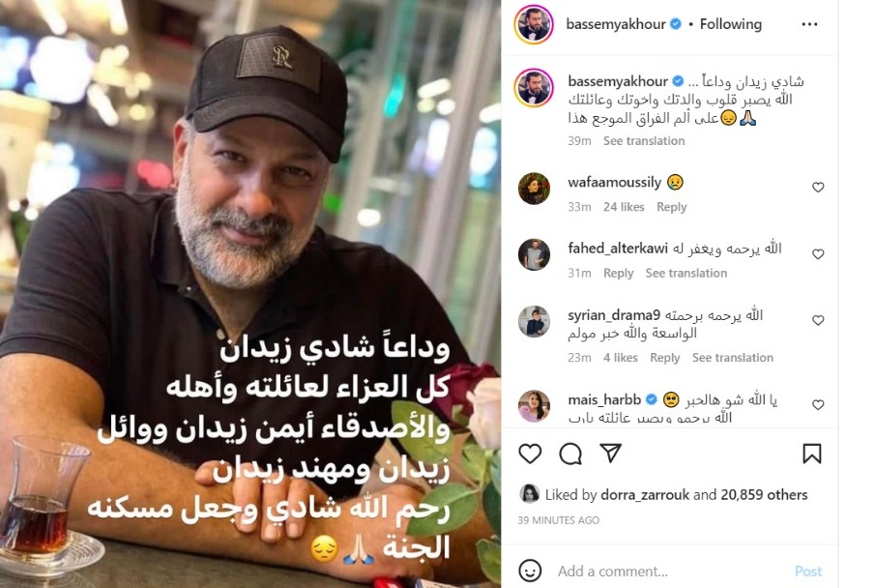Share post via paper plane icon
The height and width of the screenshot is (588, 875).
[610, 453]
